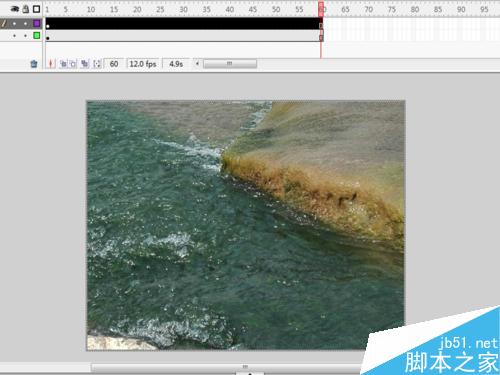Click the show all layers as outlines icon
The height and width of the screenshot is (375, 500).
37,9
